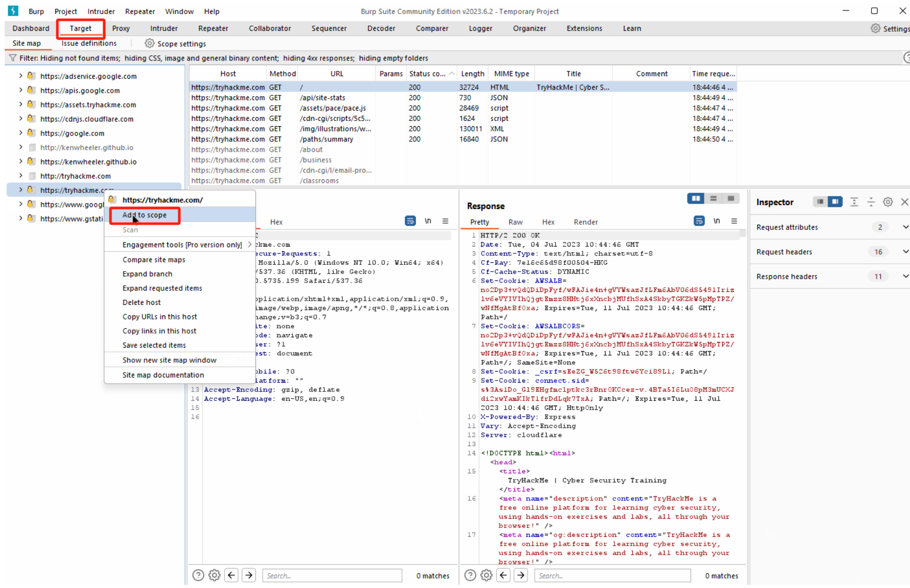
Task: Toggle response word wrap icon
Action: [x=699, y=221]
